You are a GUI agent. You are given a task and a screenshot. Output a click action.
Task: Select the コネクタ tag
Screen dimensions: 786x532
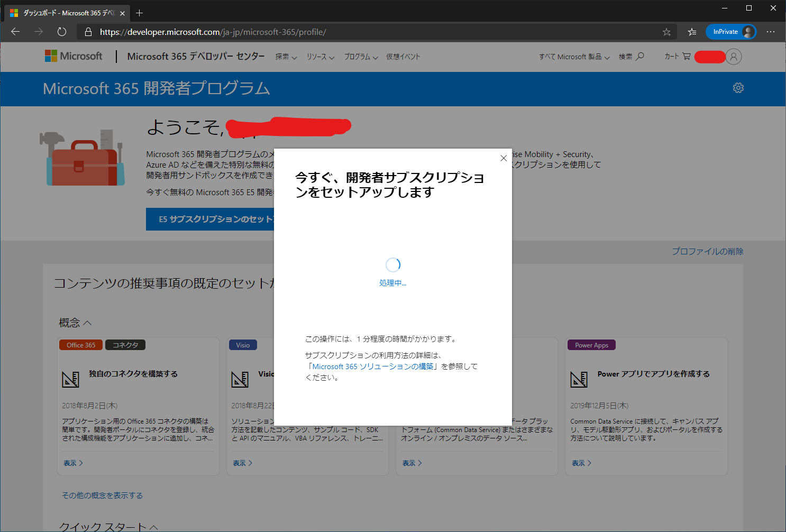(125, 345)
